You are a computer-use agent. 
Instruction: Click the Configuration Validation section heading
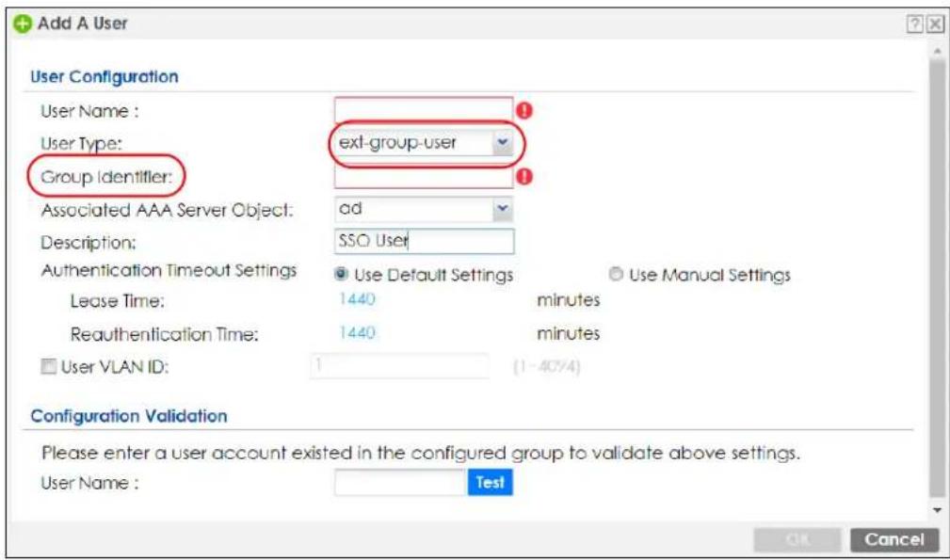point(129,416)
